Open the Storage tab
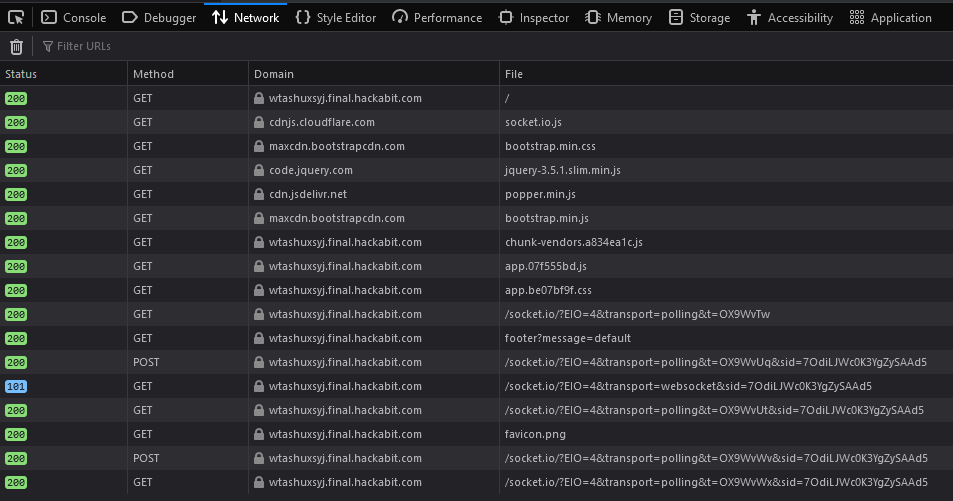This screenshot has height=501, width=953. [699, 17]
